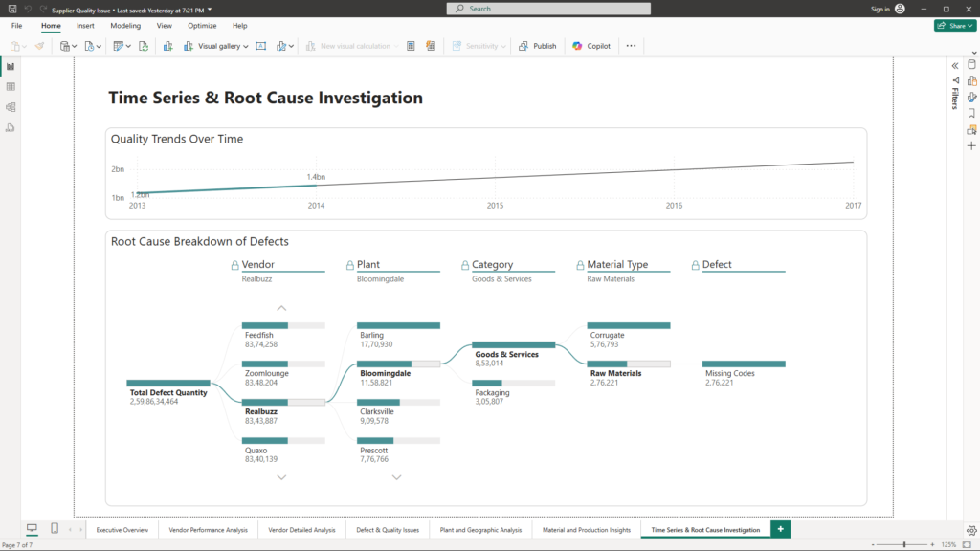Switch to mobile layout view
The height and width of the screenshot is (551, 980).
tap(54, 529)
